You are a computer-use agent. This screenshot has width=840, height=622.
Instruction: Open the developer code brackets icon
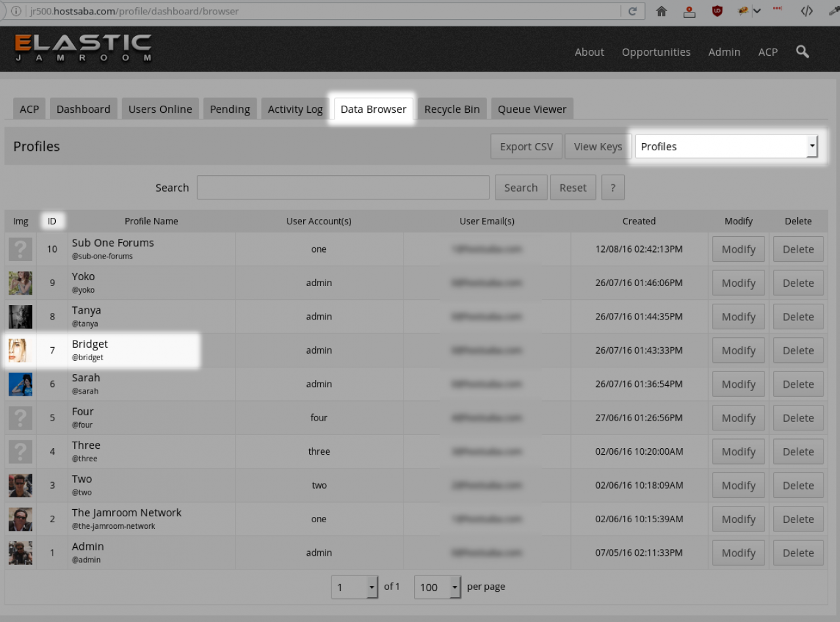807,11
